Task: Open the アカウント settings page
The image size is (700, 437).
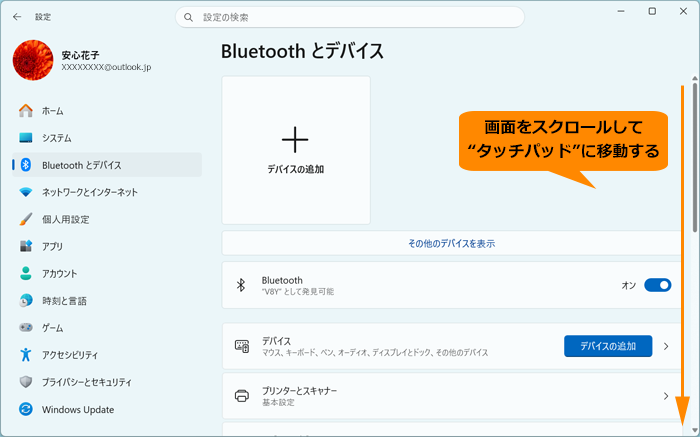Action: click(107, 274)
